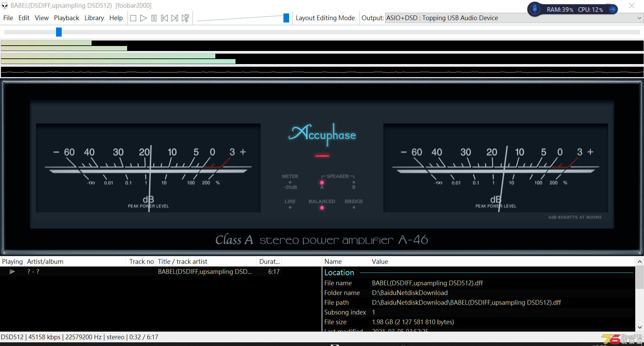Toggle the SPEAKER A indicator

(x=322, y=183)
